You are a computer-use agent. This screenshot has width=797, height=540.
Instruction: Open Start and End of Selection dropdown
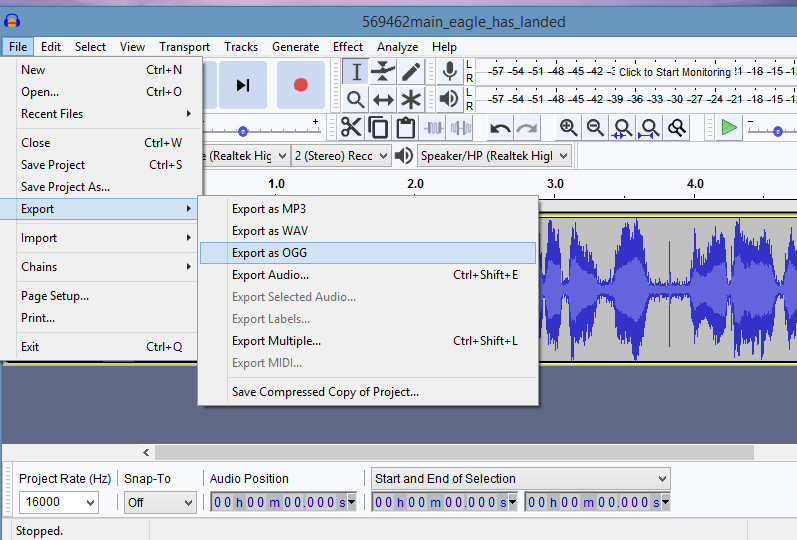click(x=520, y=478)
